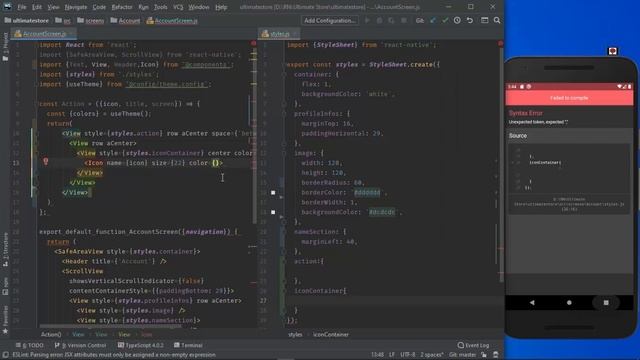The height and width of the screenshot is (360, 640).
Task: Click Git Update Project arrow icon
Action: click(x=433, y=20)
